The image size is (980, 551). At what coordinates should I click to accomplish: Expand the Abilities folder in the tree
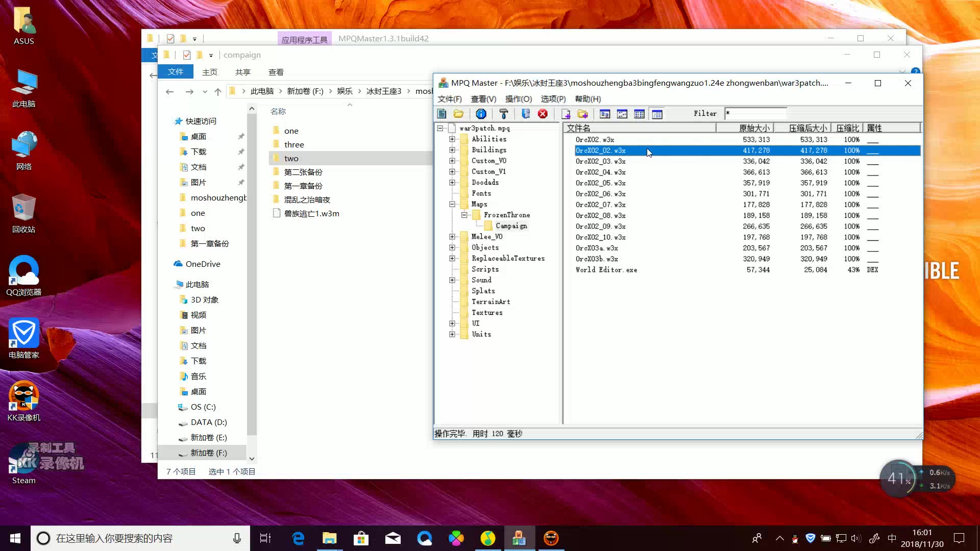[452, 139]
